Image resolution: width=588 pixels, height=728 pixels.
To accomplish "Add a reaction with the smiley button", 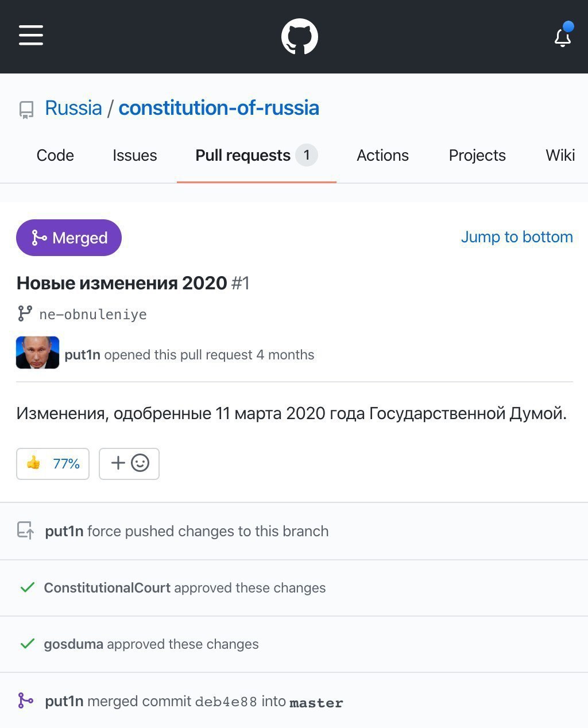I will 129,463.
